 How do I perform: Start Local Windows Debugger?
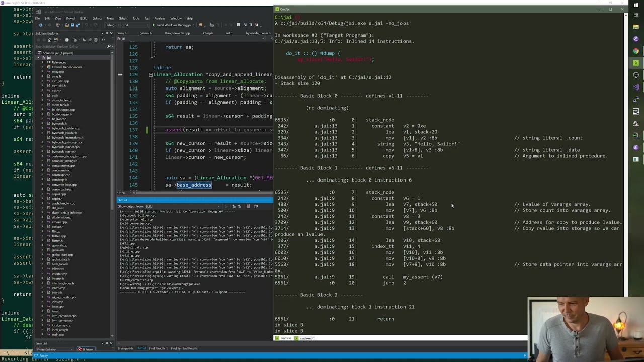click(x=172, y=25)
